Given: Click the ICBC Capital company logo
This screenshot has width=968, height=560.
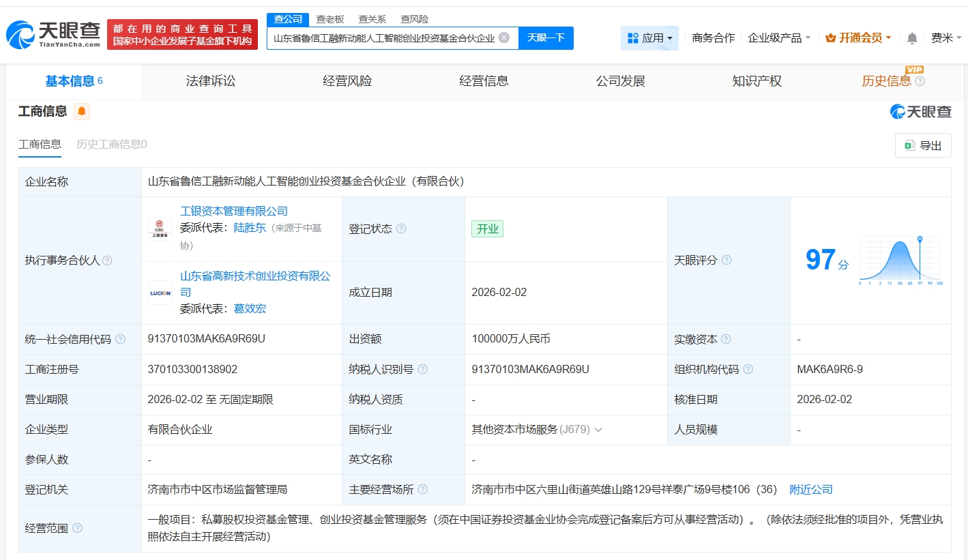Looking at the screenshot, I should (160, 229).
